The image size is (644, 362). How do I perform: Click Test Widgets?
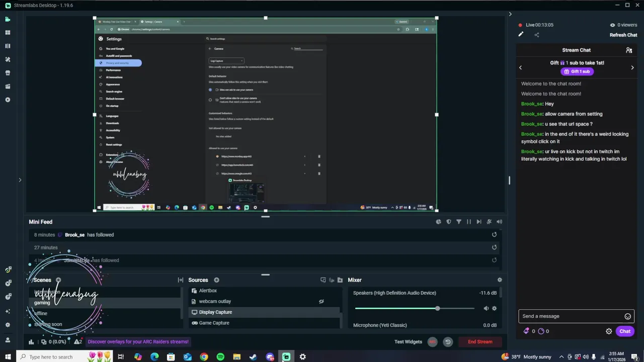point(408,342)
